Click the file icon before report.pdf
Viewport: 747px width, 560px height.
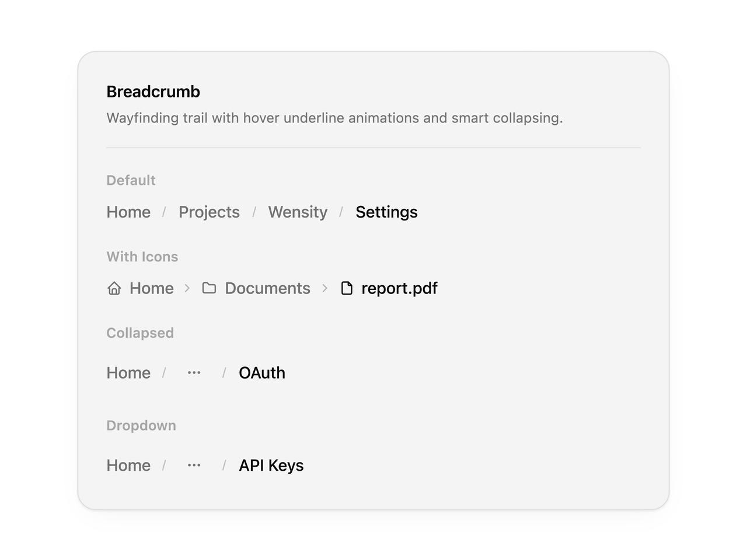347,288
